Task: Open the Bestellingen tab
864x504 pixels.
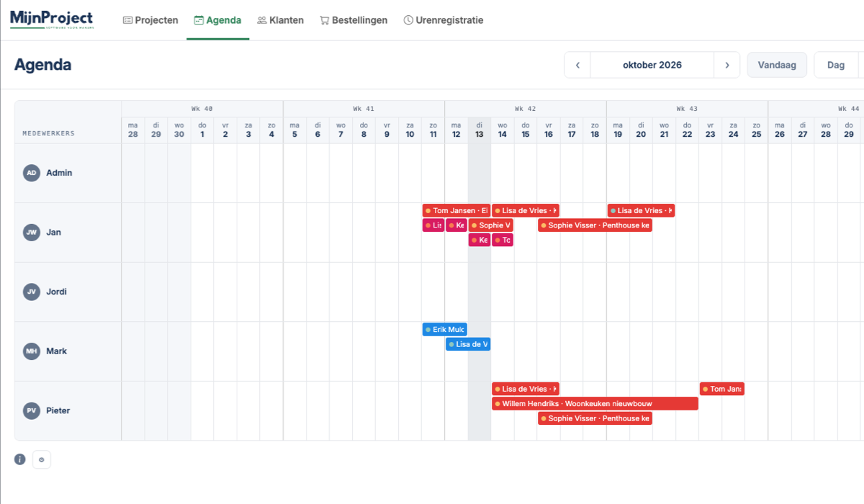Action: pyautogui.click(x=354, y=20)
